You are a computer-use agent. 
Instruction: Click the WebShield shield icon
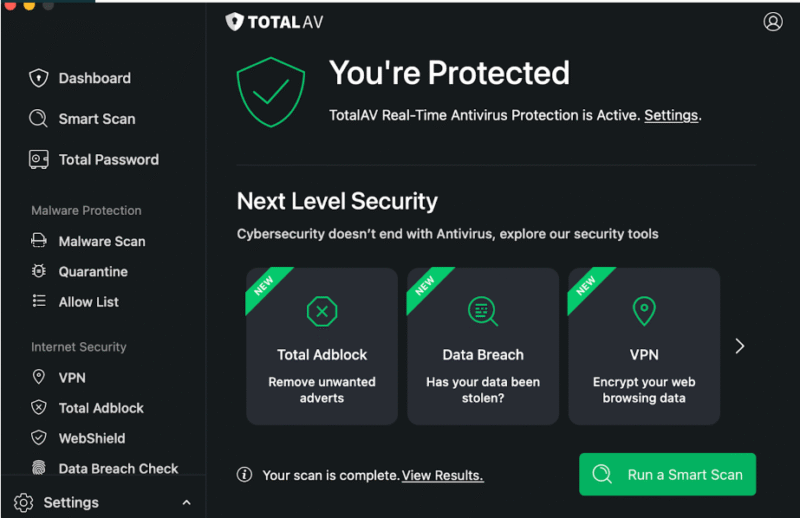point(39,438)
